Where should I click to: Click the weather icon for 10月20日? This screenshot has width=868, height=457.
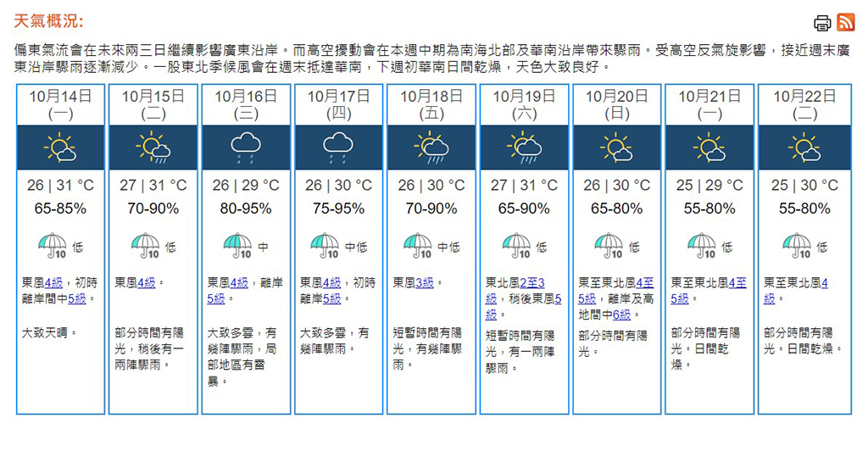(617, 148)
